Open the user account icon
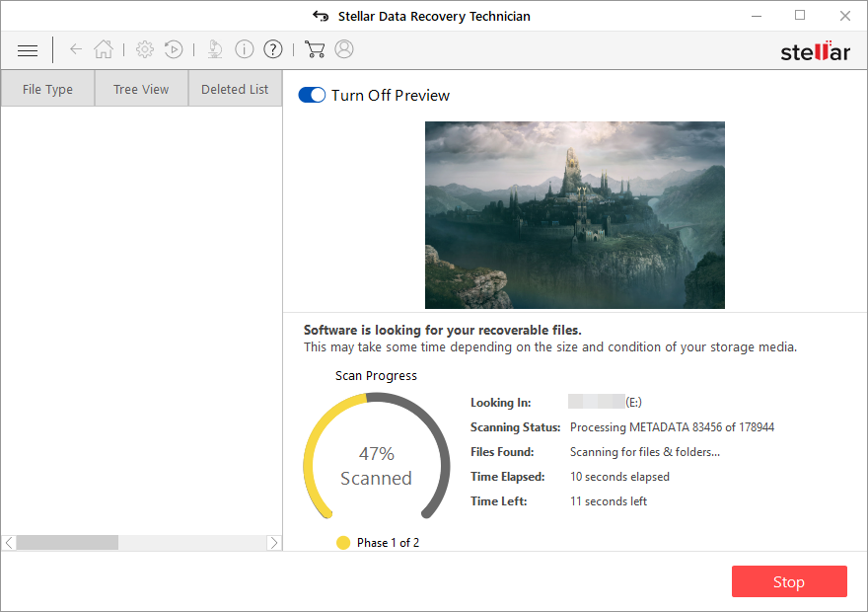This screenshot has width=868, height=612. tap(344, 49)
